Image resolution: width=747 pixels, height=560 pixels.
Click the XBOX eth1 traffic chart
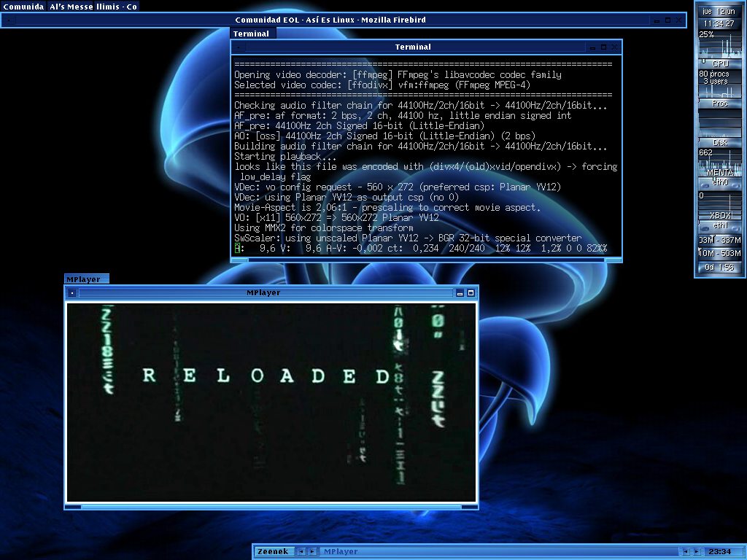(x=720, y=206)
